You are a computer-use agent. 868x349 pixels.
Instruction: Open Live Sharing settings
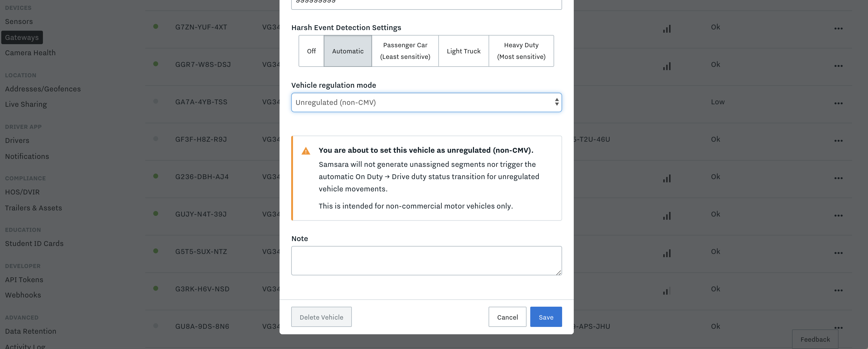click(26, 105)
